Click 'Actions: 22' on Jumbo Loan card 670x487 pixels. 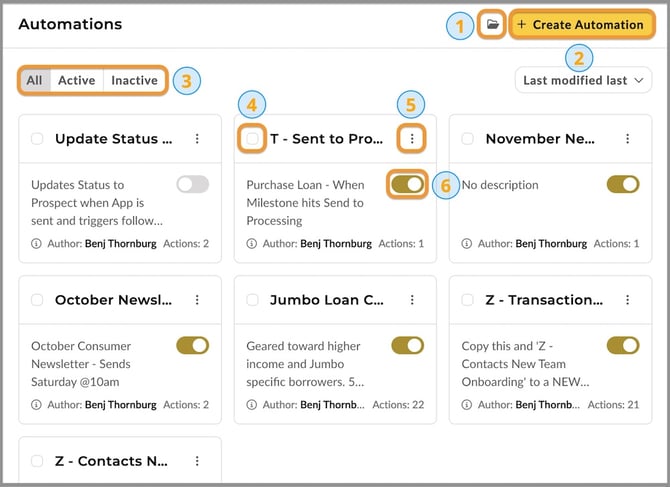coord(398,405)
